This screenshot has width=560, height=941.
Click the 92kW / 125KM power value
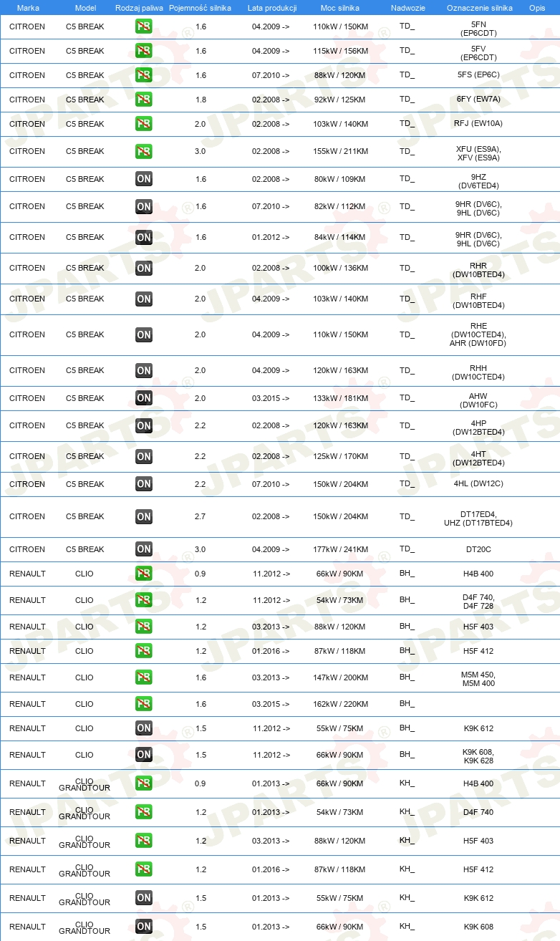(340, 100)
